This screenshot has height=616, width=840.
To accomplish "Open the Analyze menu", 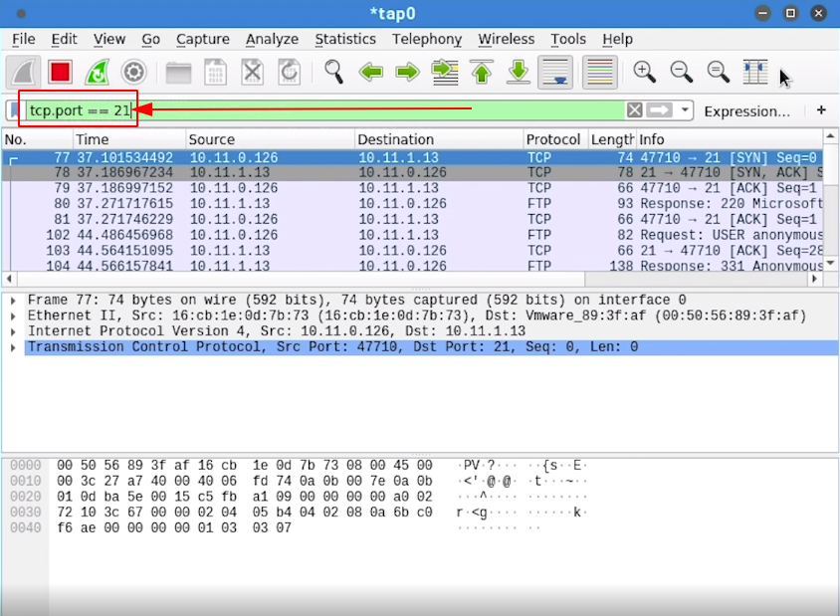I will [x=272, y=39].
